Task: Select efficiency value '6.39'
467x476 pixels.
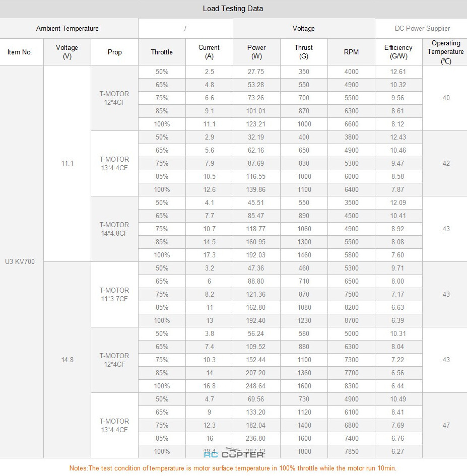Action: (x=398, y=320)
